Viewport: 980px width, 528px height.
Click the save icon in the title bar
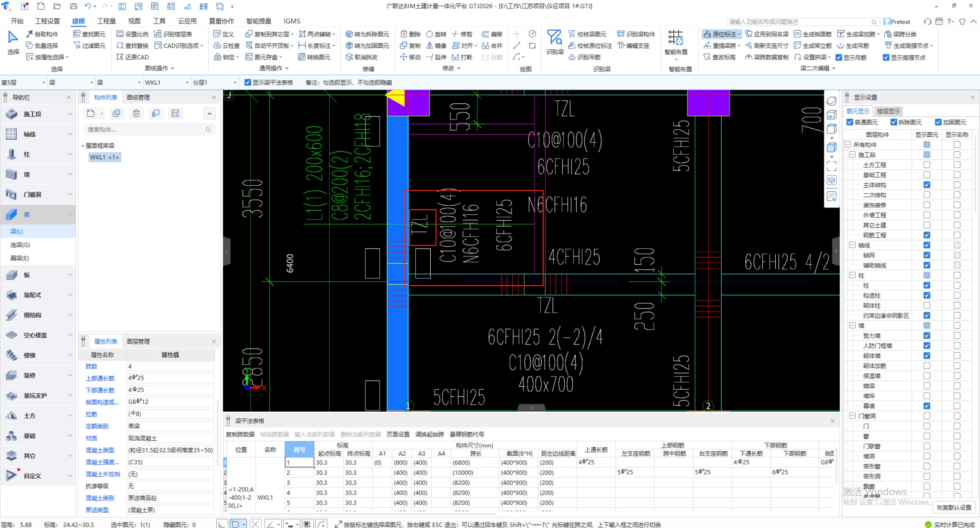click(73, 6)
